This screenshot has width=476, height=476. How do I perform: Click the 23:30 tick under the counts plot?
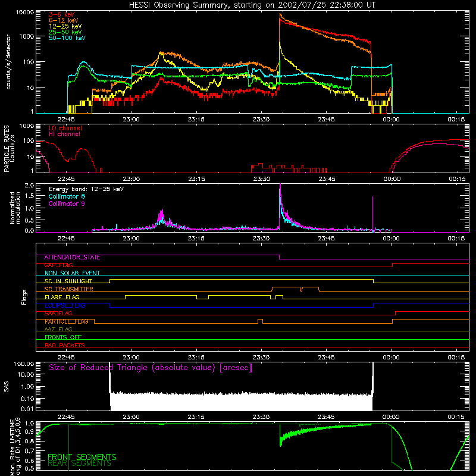[261, 120]
